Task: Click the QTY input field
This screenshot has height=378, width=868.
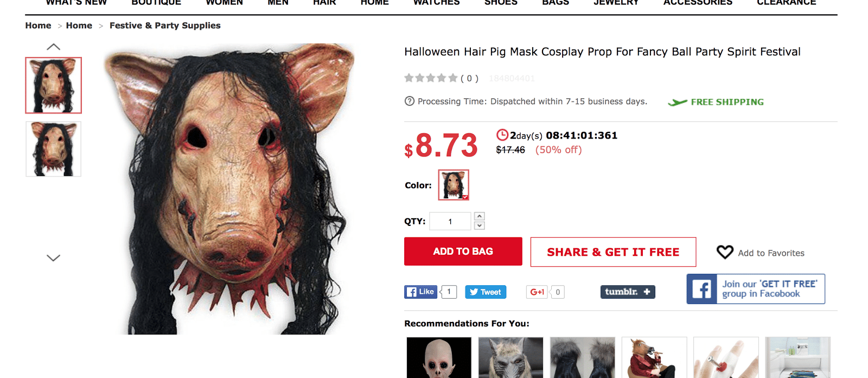Action: (450, 221)
